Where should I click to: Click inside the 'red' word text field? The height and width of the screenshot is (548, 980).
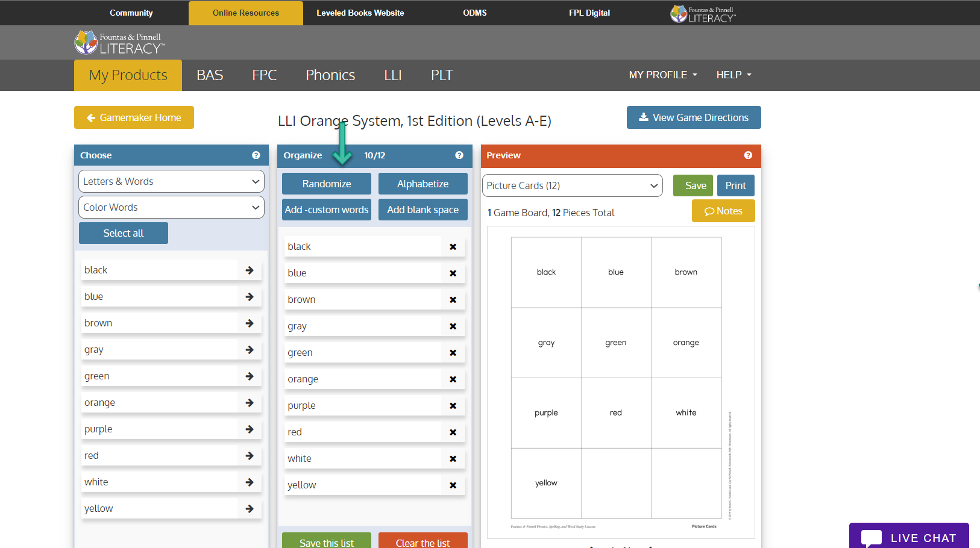click(x=362, y=432)
